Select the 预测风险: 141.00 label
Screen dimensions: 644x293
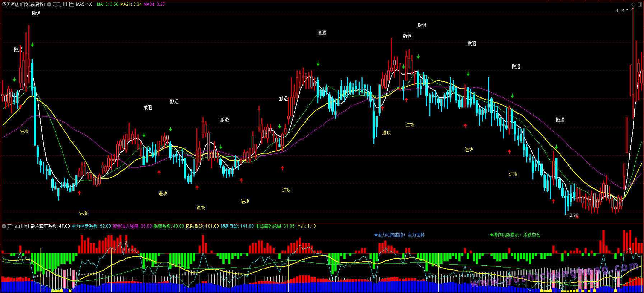tap(237, 226)
